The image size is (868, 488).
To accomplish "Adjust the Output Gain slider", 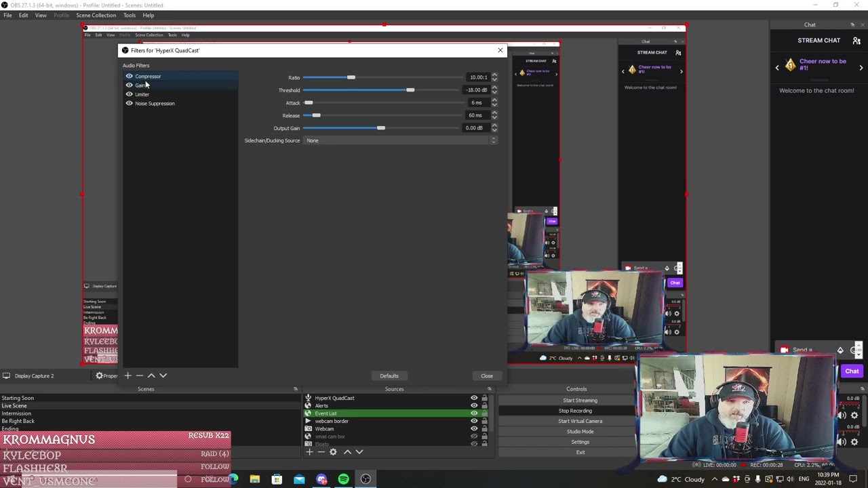I will point(380,128).
